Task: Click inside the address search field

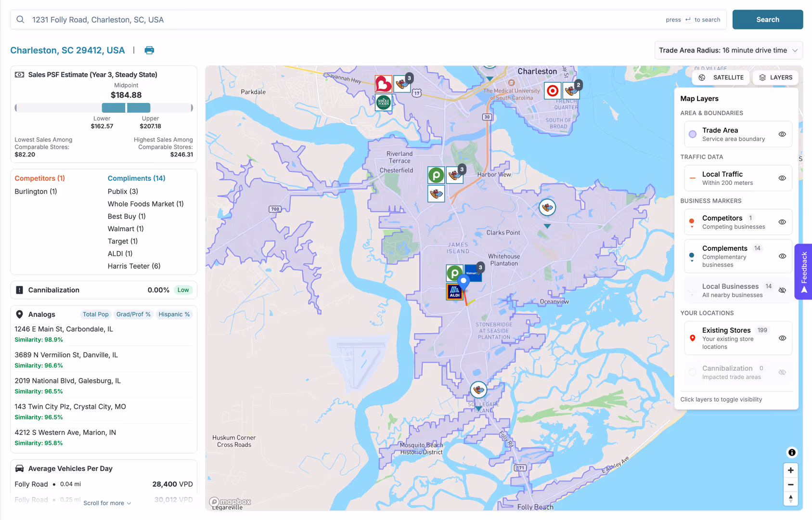Action: click(193, 19)
